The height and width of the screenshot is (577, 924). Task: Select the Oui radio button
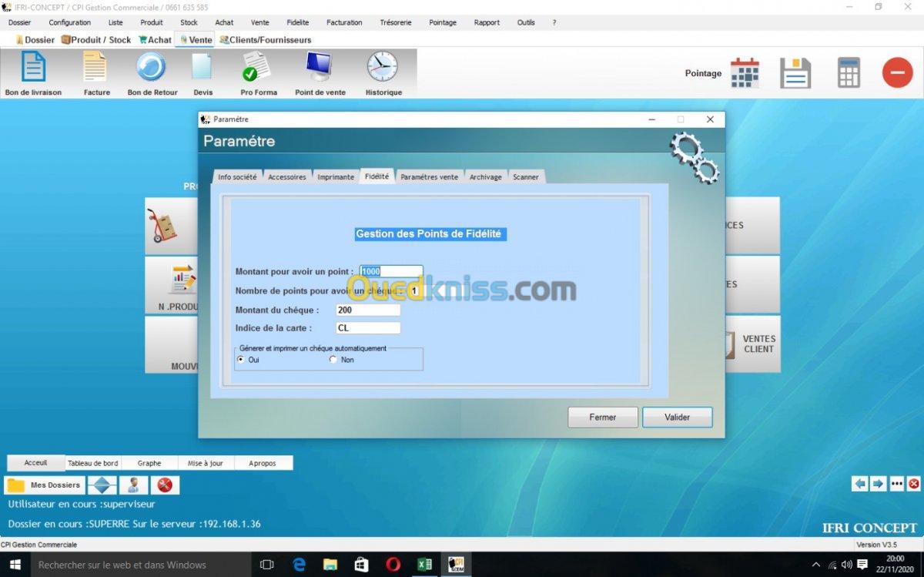241,360
